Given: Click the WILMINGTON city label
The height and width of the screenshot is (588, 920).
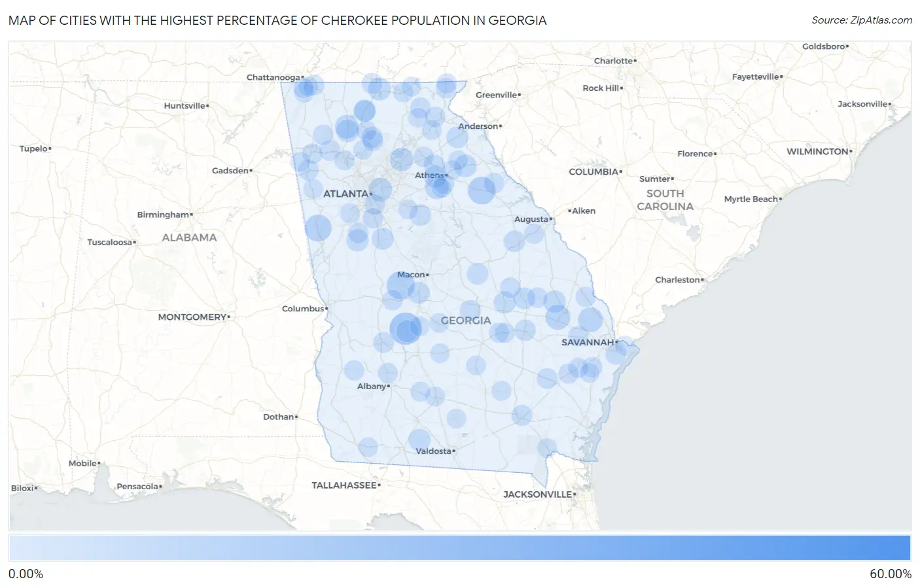Looking at the screenshot, I should (x=817, y=152).
